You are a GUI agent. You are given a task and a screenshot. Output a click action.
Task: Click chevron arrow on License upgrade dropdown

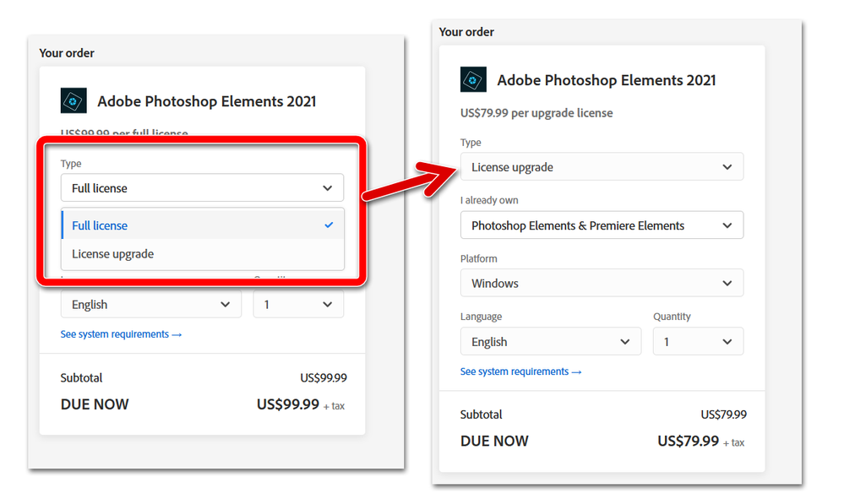[727, 167]
